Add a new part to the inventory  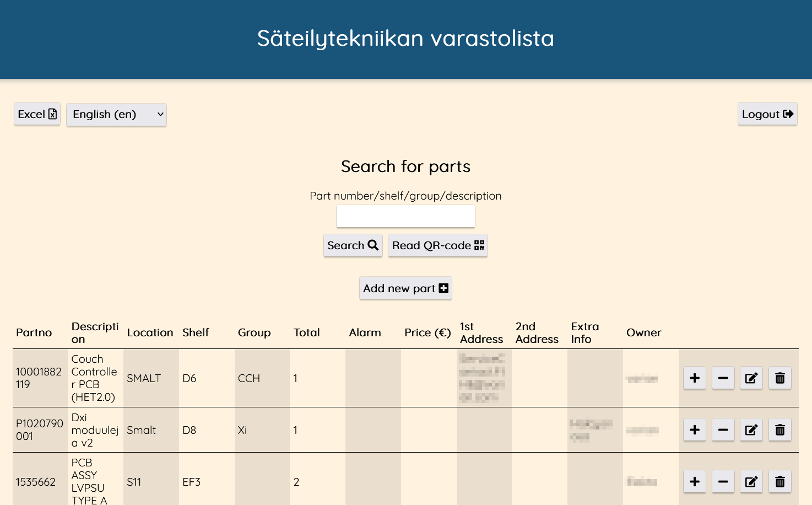(x=405, y=288)
